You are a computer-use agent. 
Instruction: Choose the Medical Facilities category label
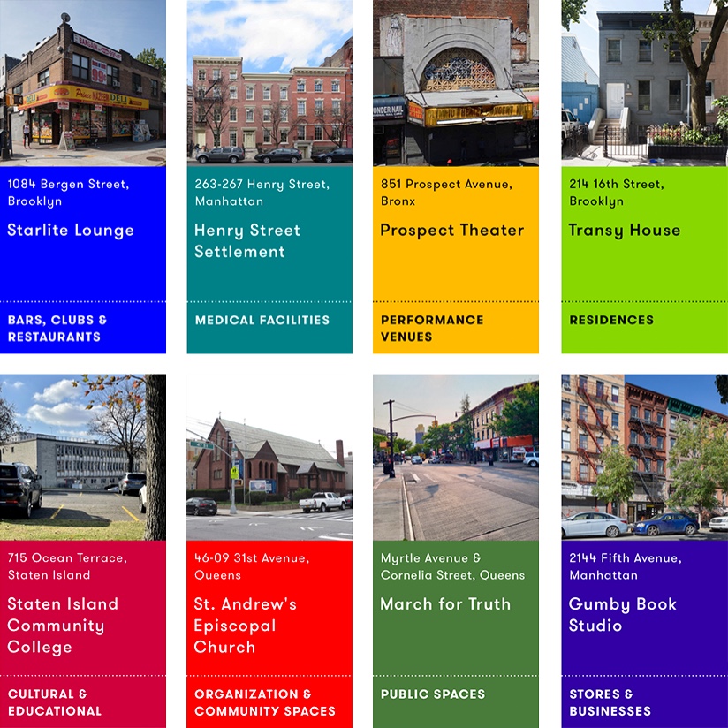point(262,320)
